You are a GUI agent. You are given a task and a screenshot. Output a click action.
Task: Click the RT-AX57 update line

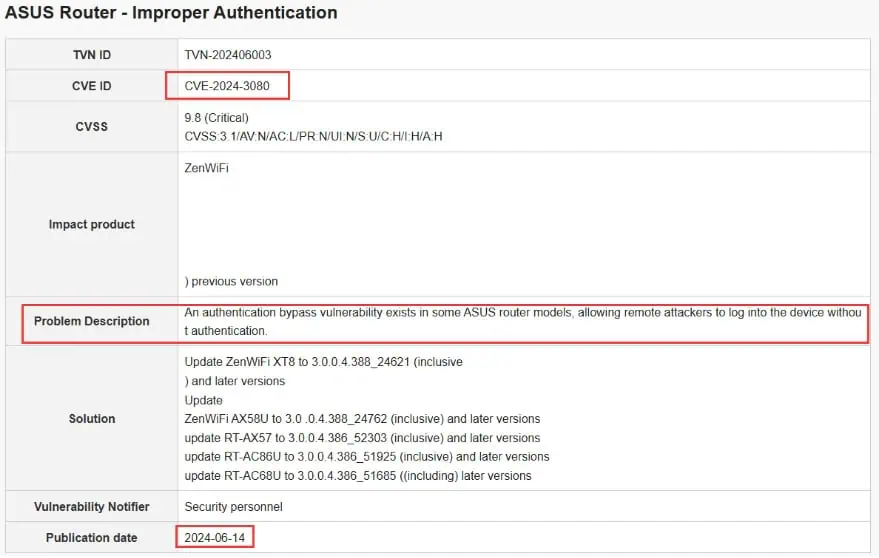pos(362,438)
